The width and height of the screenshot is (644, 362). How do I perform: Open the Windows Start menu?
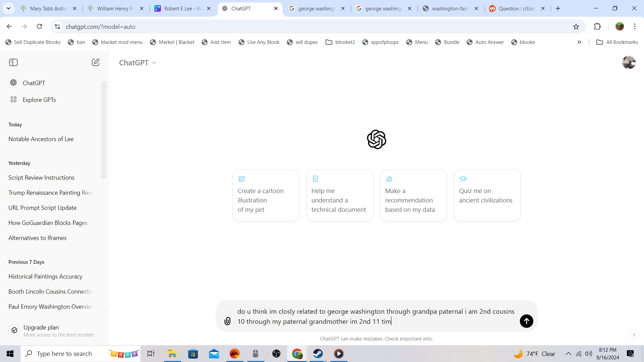10,354
